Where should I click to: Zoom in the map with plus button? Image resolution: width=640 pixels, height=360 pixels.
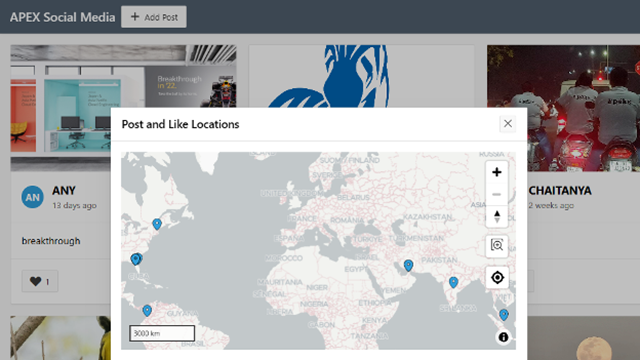pos(496,172)
